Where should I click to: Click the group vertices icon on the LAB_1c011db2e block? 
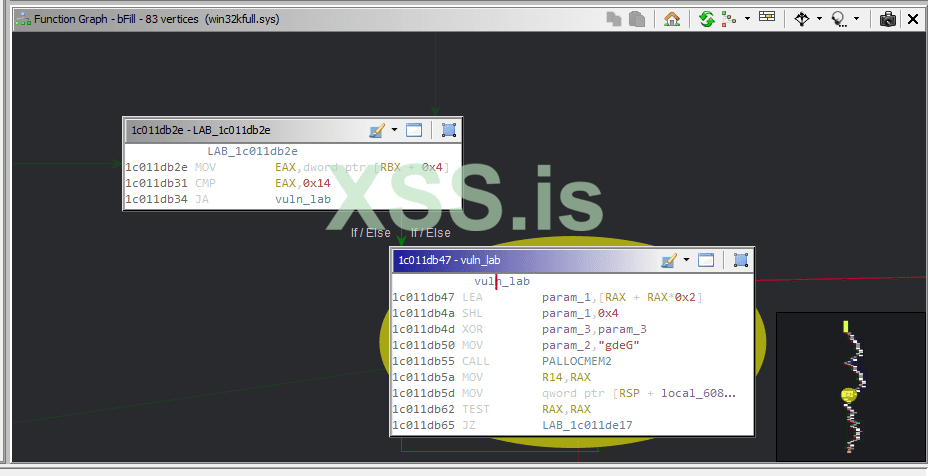pyautogui.click(x=449, y=130)
